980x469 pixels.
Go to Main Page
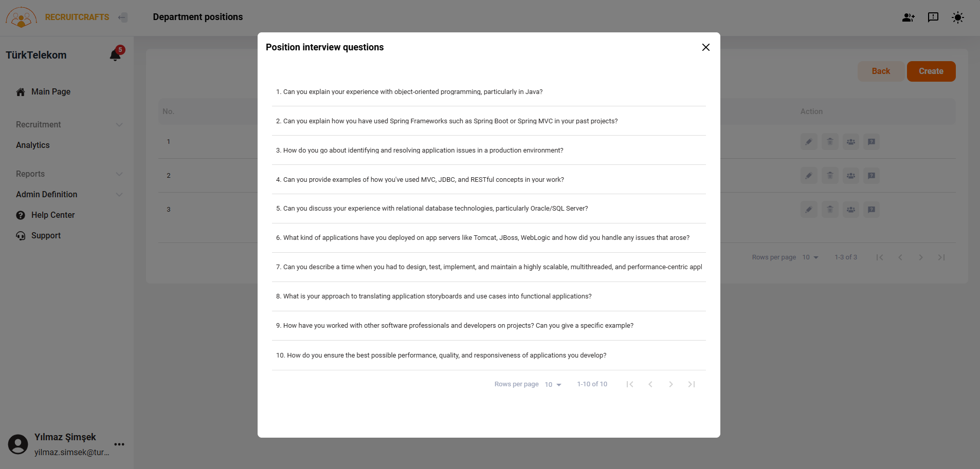click(50, 92)
